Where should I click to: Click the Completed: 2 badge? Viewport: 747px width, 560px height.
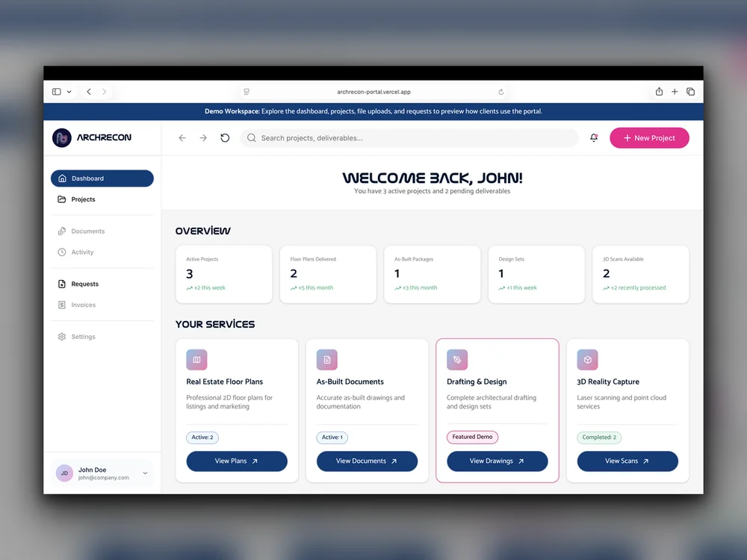599,437
